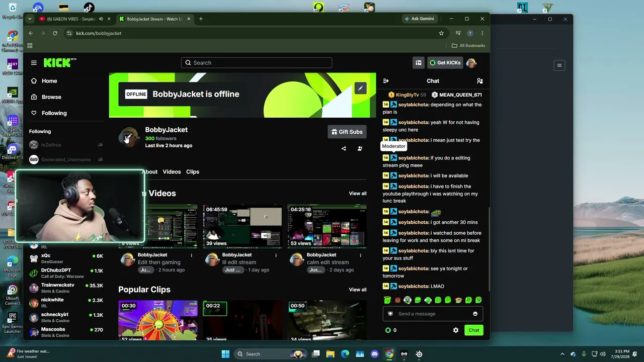The width and height of the screenshot is (644, 362).
Task: Open options for lil edit stream video
Action: [x=276, y=255]
